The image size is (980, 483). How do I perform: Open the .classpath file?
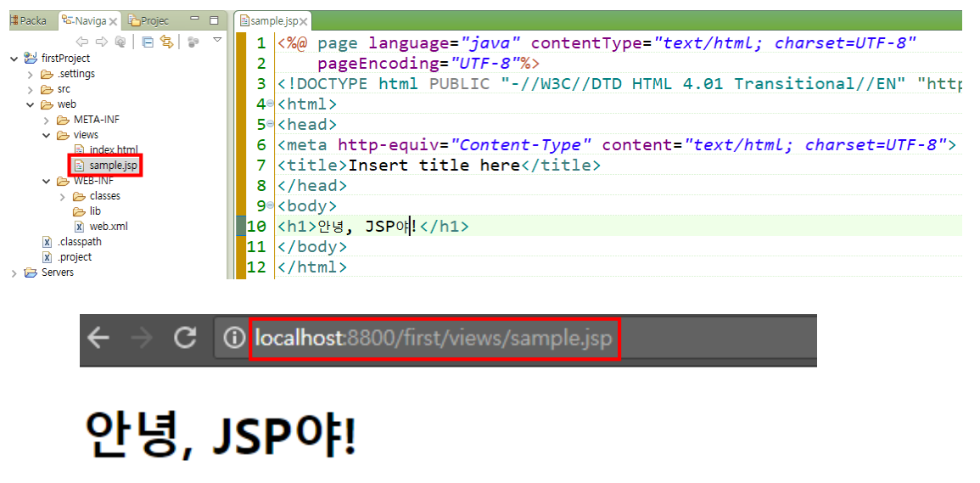(x=80, y=241)
